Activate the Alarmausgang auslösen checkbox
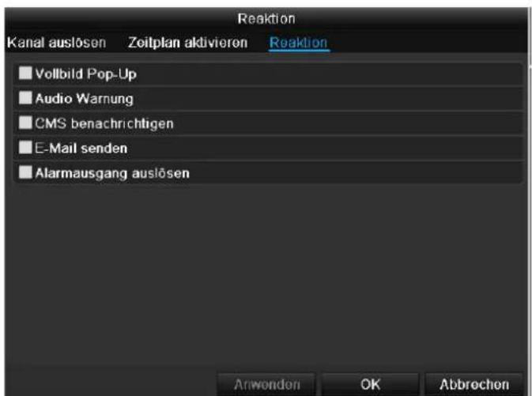This screenshot has height=396, width=532. pos(25,172)
